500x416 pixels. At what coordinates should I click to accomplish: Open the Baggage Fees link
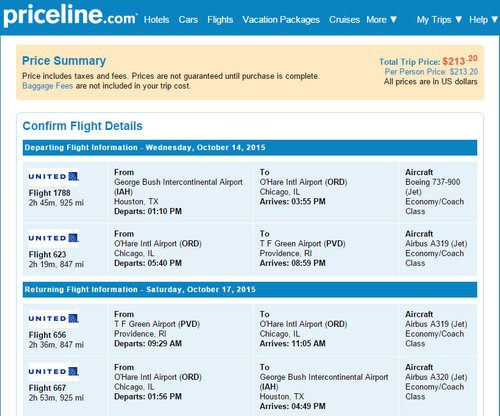click(x=47, y=86)
